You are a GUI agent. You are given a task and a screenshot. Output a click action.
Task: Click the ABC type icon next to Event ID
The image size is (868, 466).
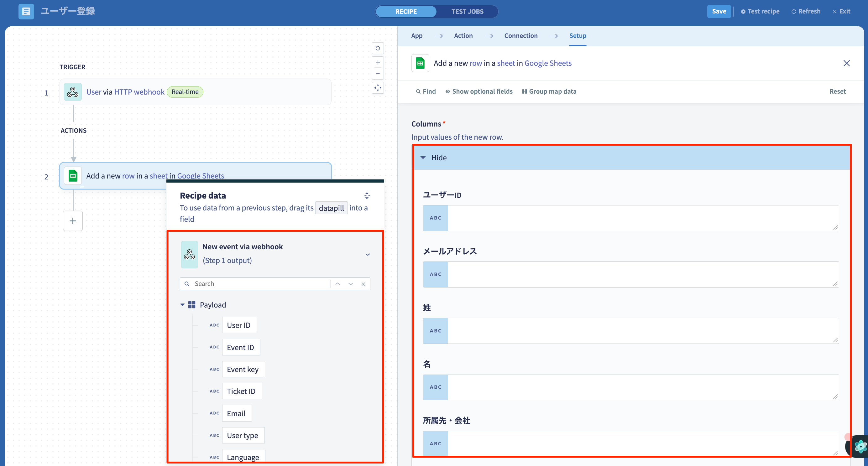(214, 347)
